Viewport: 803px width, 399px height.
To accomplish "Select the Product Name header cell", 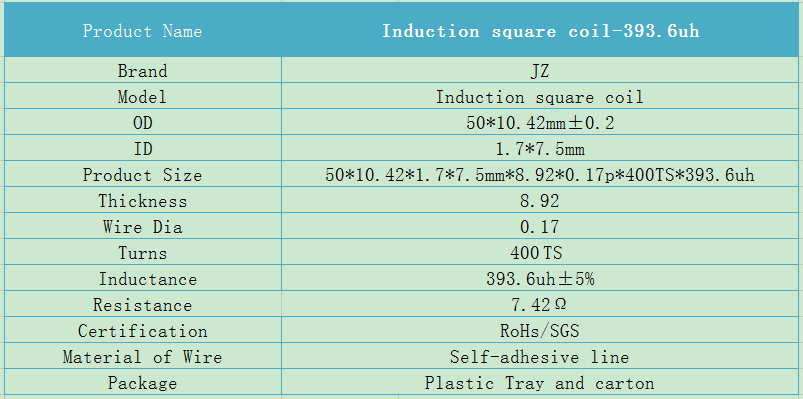I will click(x=142, y=30).
